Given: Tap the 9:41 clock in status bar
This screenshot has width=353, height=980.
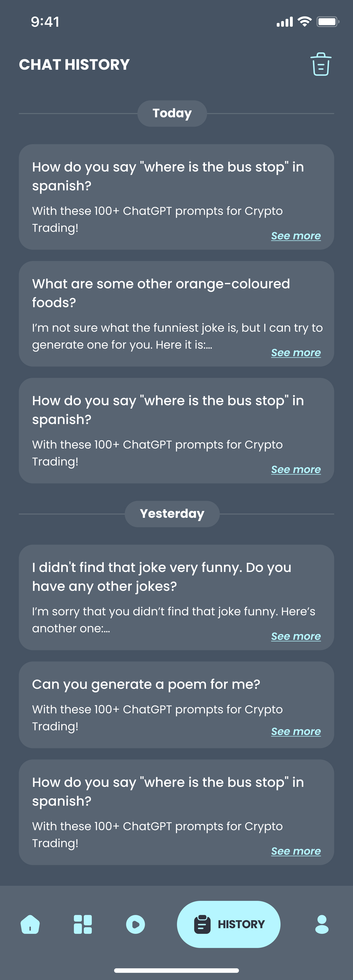Looking at the screenshot, I should pos(45,22).
